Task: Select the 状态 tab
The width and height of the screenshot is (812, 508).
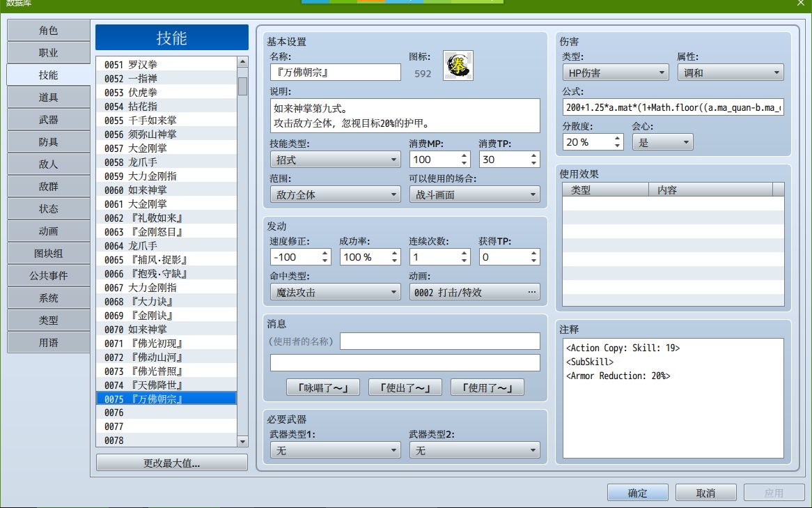Action: (48, 209)
